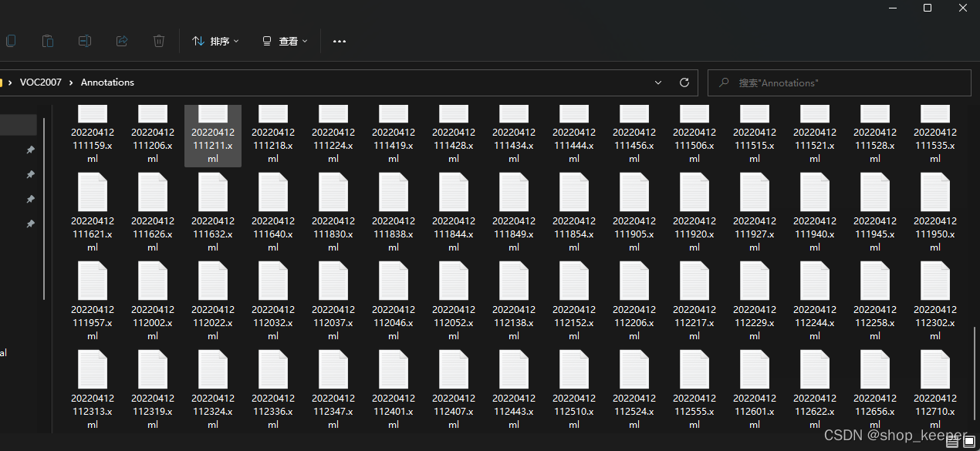Select Annotations in the address breadcrumb

[107, 82]
